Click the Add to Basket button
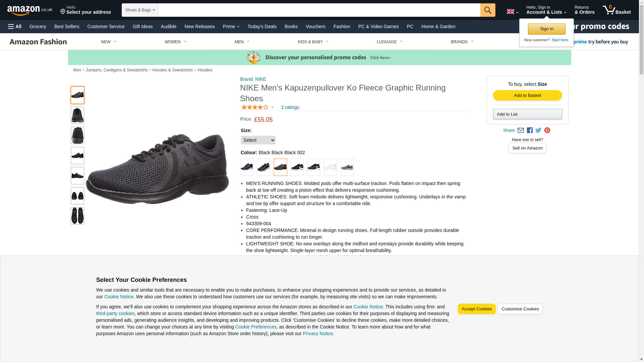This screenshot has height=362, width=644. pyautogui.click(x=527, y=96)
